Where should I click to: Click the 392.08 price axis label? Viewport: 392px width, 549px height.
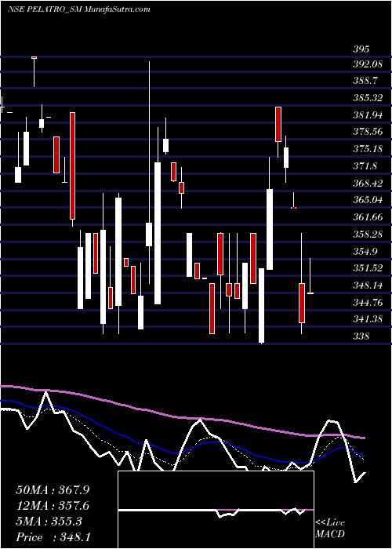click(367, 64)
